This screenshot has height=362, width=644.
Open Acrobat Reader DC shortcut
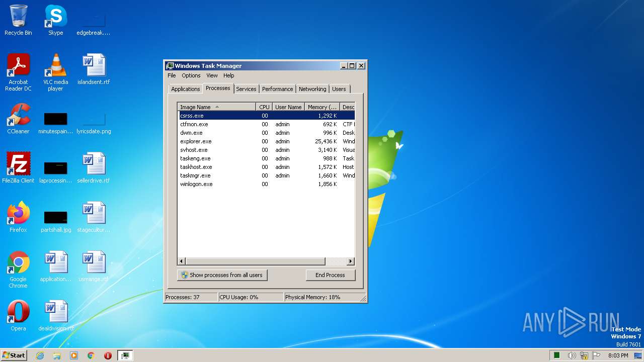(x=18, y=72)
